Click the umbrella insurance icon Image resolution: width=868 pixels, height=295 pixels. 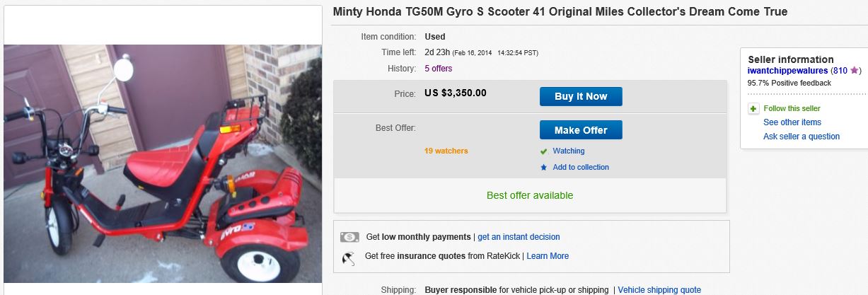(x=349, y=257)
